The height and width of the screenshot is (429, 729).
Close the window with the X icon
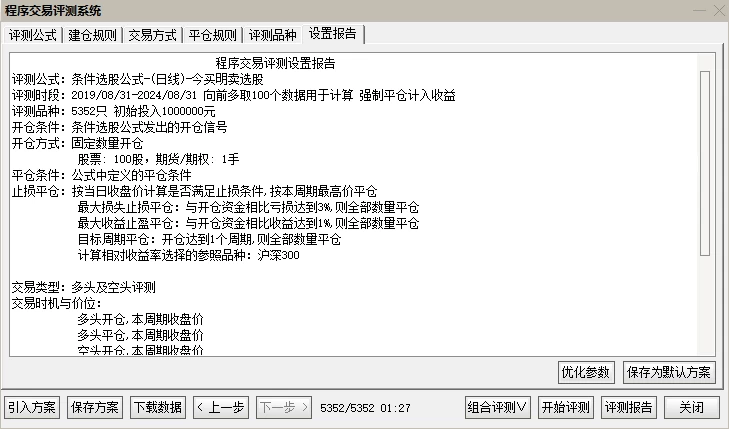pyautogui.click(x=719, y=11)
